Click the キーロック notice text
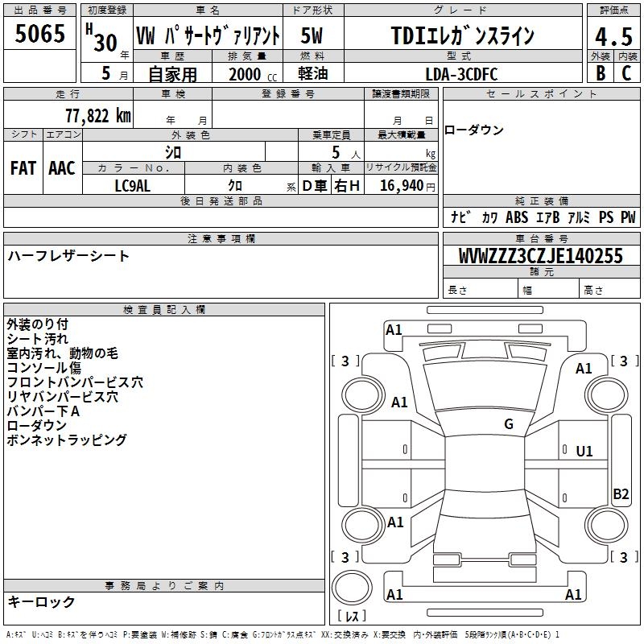The image size is (644, 644). (x=42, y=601)
